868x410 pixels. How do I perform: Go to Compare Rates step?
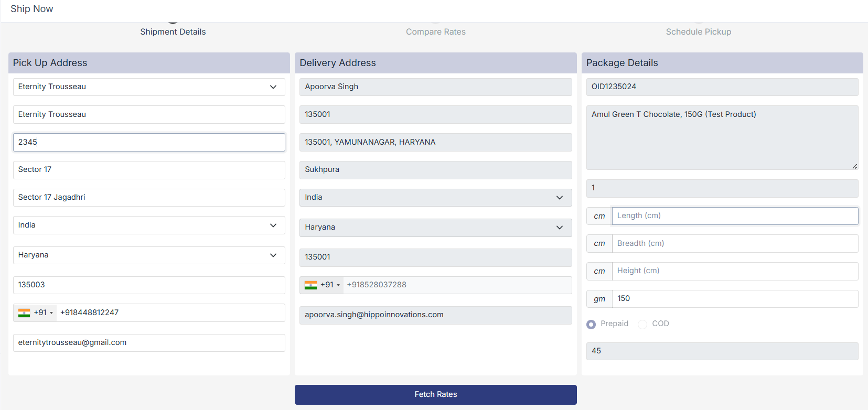(435, 31)
